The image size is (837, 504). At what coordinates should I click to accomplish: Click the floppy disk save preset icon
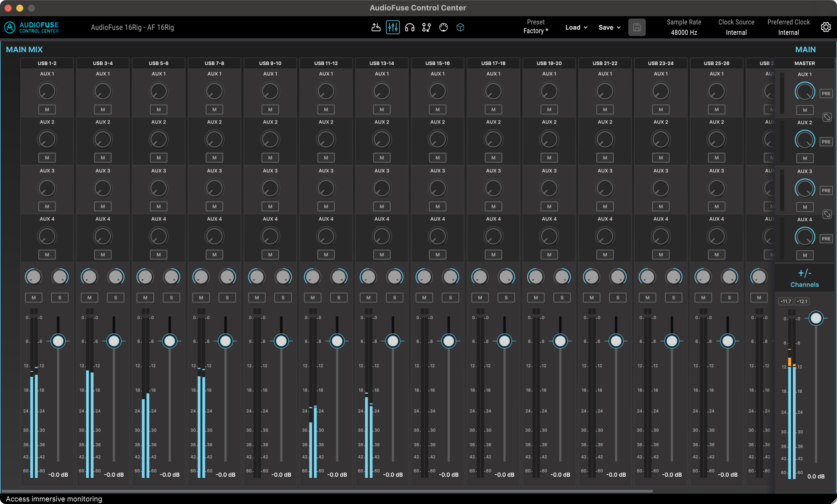(637, 27)
